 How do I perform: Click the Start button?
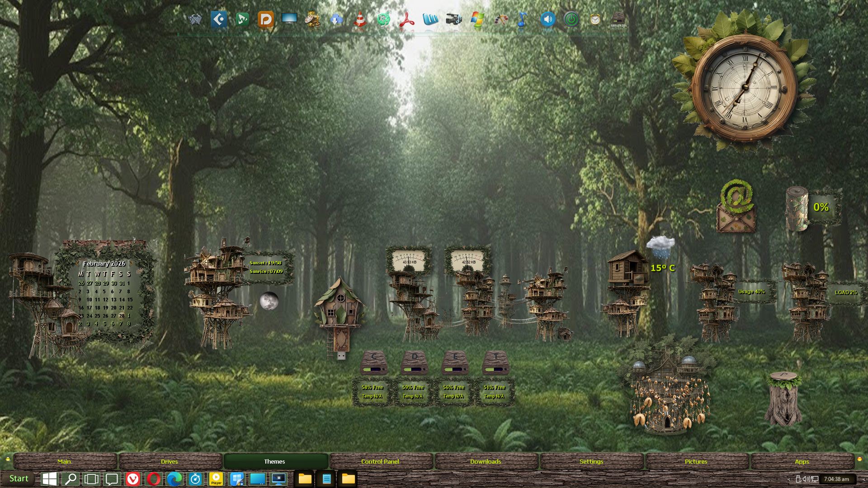click(x=19, y=479)
